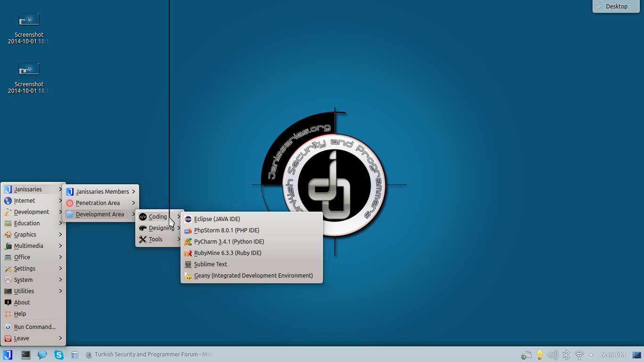The image size is (644, 362).
Task: Open the Janissaries top menu entry
Action: pos(33,189)
